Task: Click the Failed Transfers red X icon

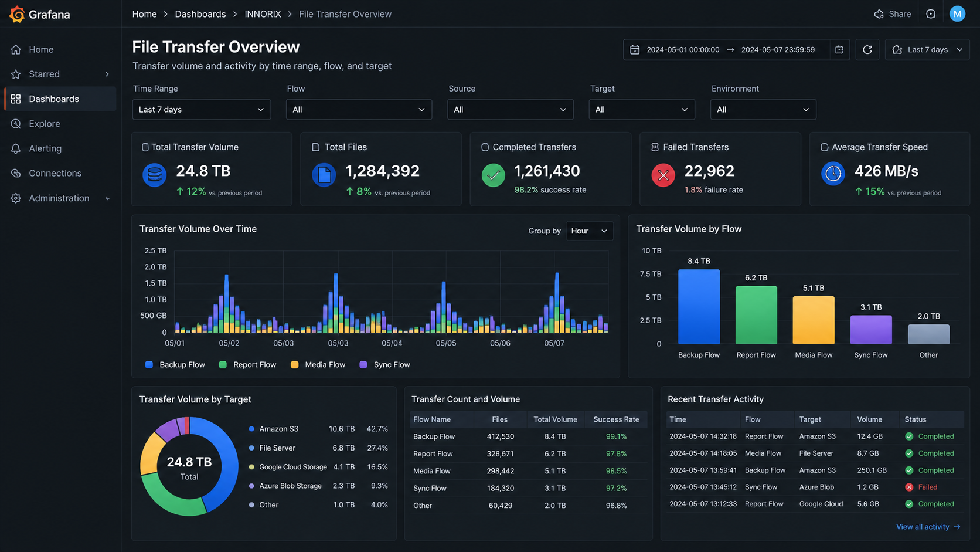Action: point(663,175)
